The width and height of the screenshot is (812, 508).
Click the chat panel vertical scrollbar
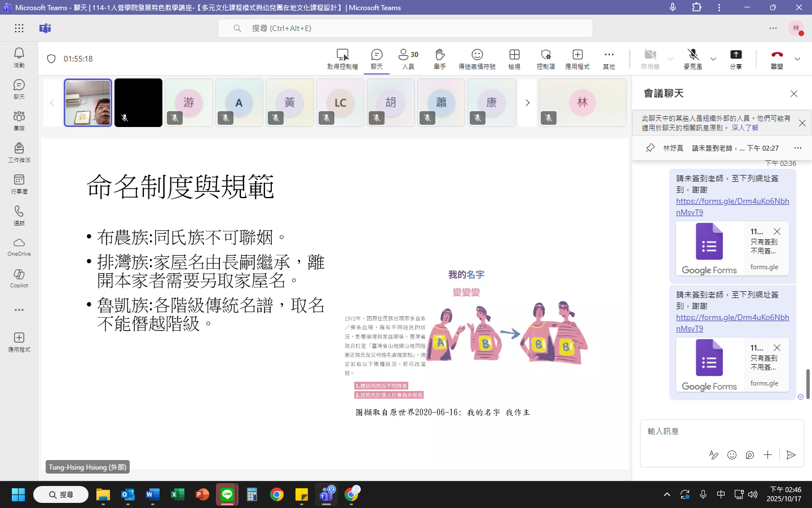(807, 384)
